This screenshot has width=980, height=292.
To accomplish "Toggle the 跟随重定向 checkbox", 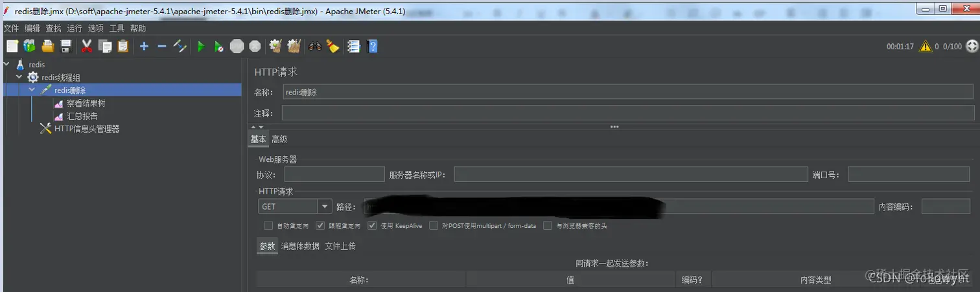I will tap(320, 226).
